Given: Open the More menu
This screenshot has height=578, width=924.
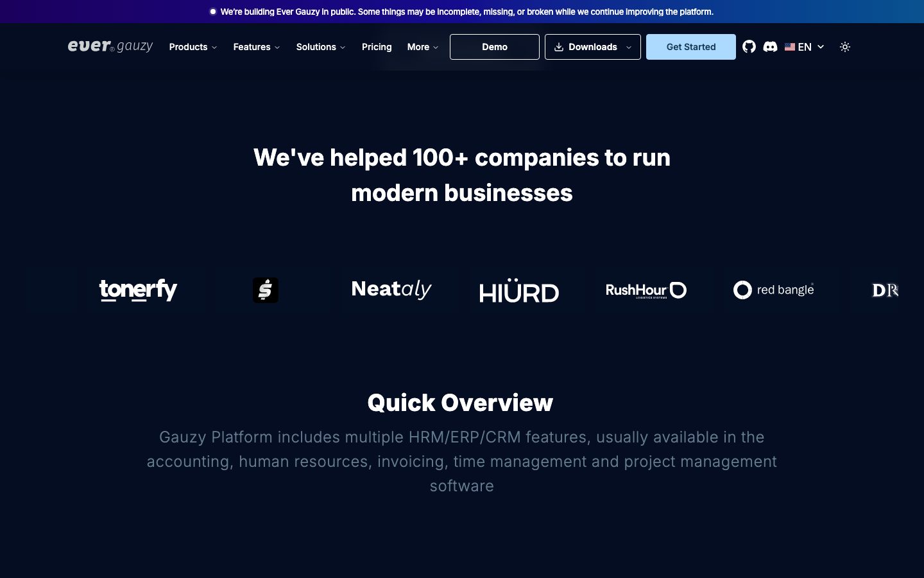Looking at the screenshot, I should [x=423, y=47].
